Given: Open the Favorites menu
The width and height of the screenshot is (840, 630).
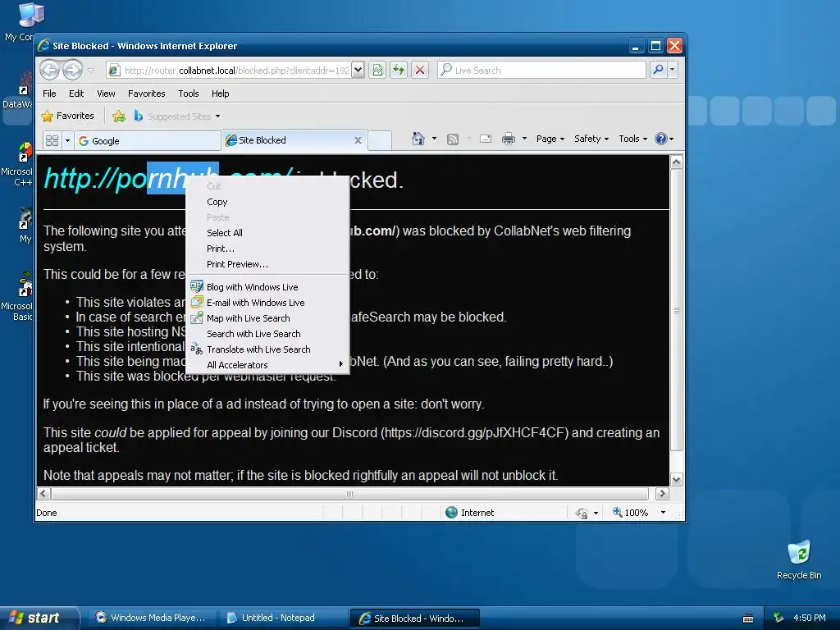Looking at the screenshot, I should pos(146,94).
